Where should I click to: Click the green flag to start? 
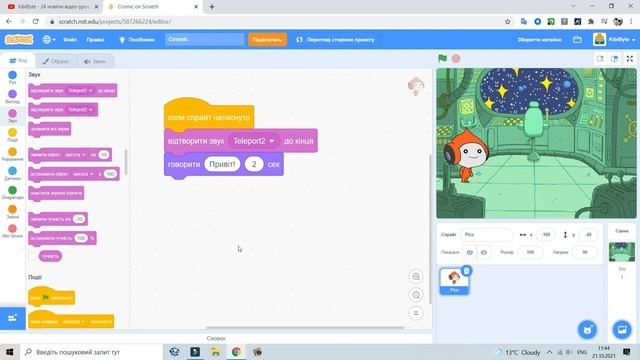click(x=442, y=58)
